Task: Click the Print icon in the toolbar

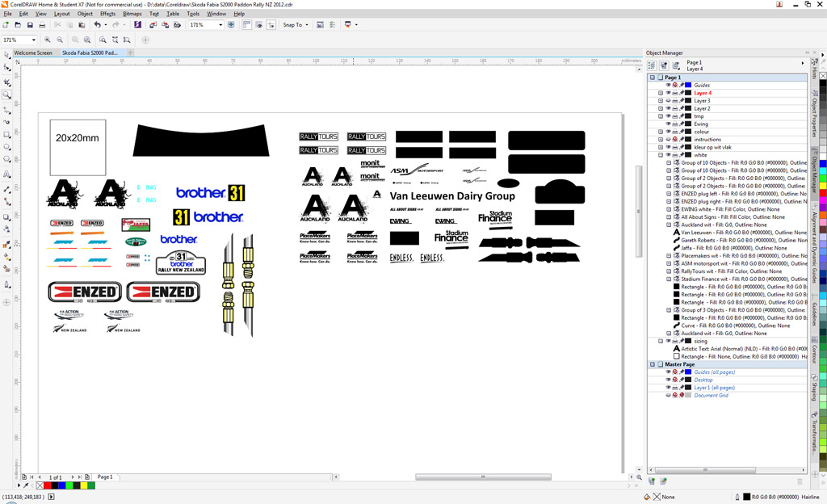Action: click(x=42, y=25)
